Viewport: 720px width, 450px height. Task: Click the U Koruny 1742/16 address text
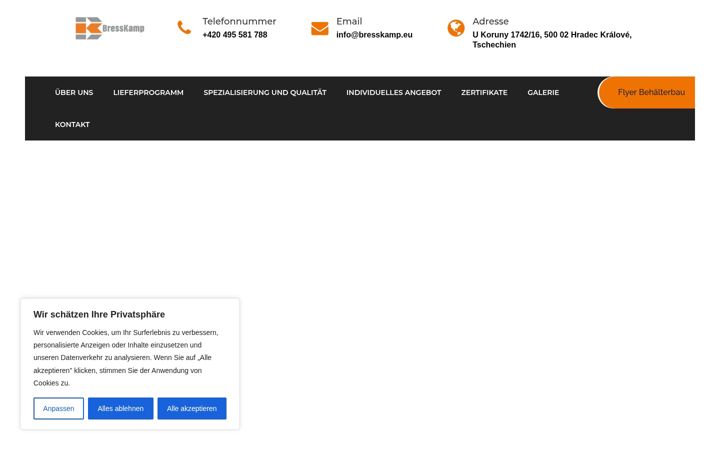coord(552,39)
